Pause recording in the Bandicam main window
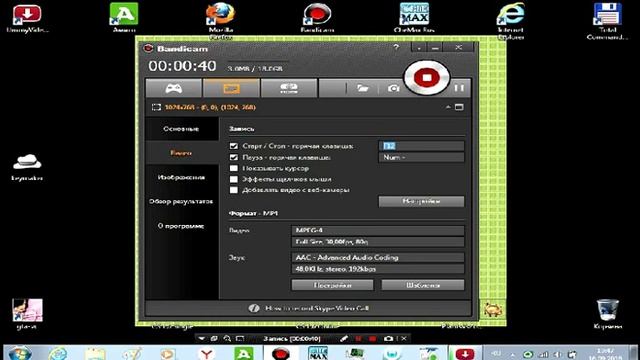 459,88
